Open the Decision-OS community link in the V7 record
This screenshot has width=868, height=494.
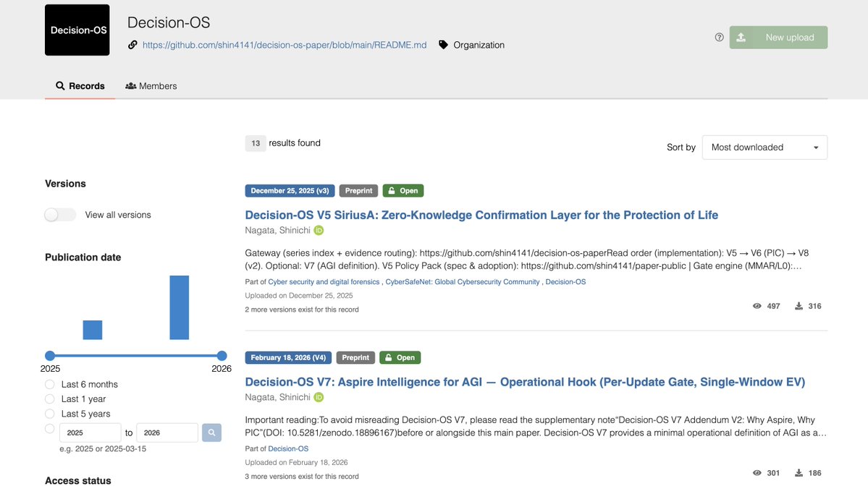pyautogui.click(x=288, y=448)
